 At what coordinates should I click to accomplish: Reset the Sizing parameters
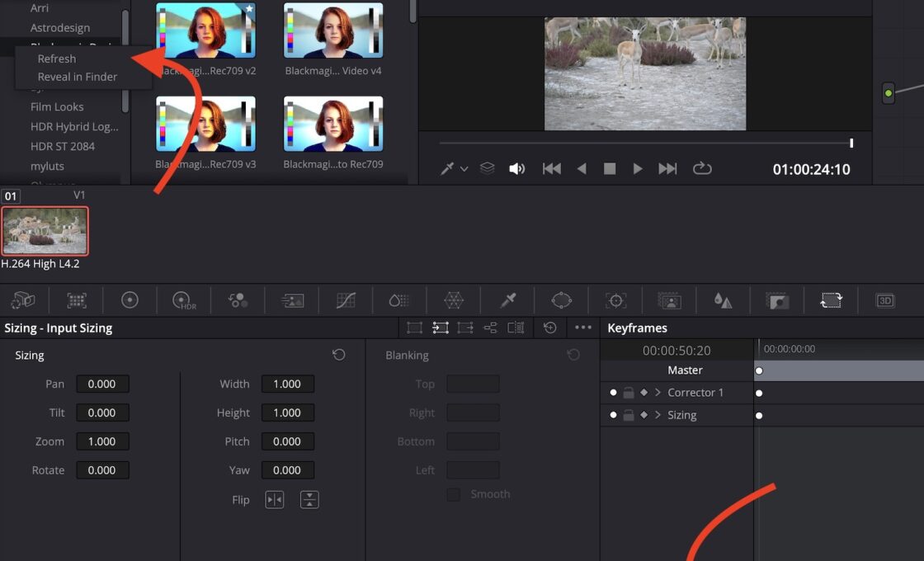tap(338, 355)
